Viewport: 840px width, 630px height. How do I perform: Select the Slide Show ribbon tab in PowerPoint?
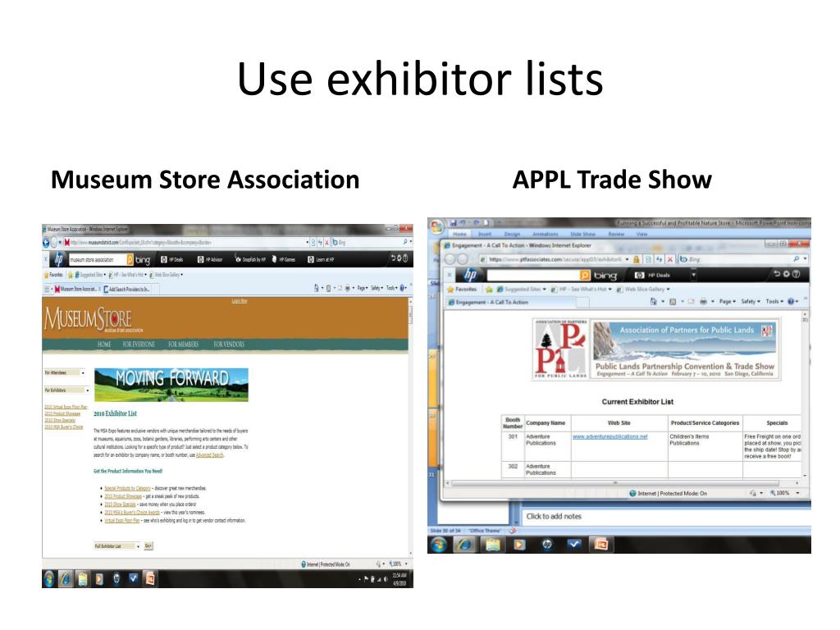583,234
